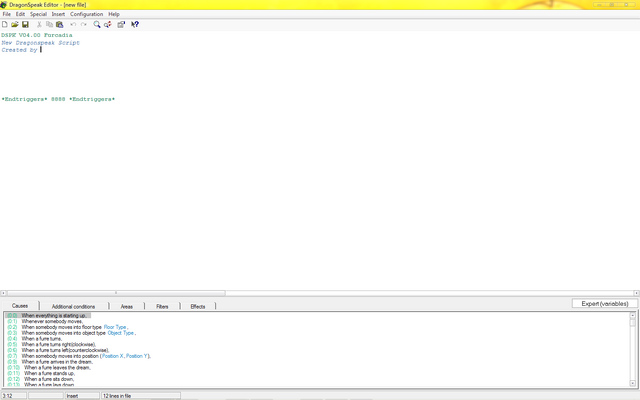Open Find and Replace toolbar icon
Image resolution: width=640 pixels, height=400 pixels.
click(x=107, y=24)
